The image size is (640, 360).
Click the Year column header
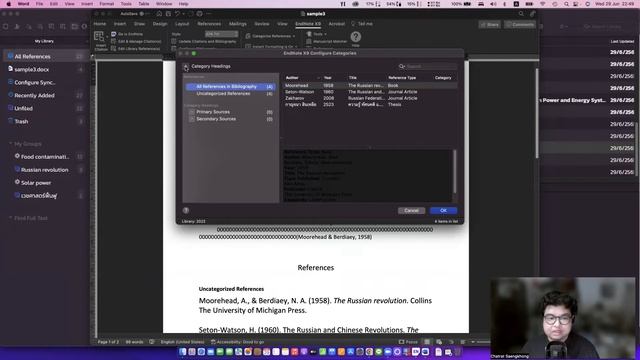click(x=328, y=78)
